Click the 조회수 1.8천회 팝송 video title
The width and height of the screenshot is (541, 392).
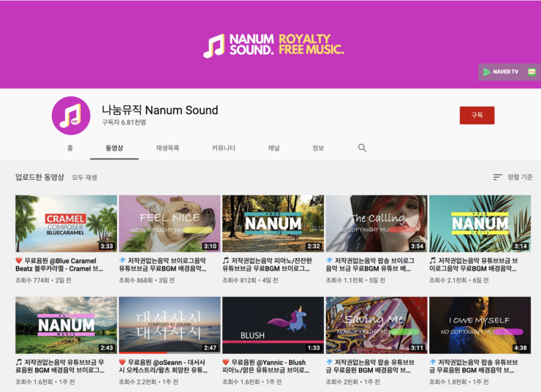pos(474,366)
